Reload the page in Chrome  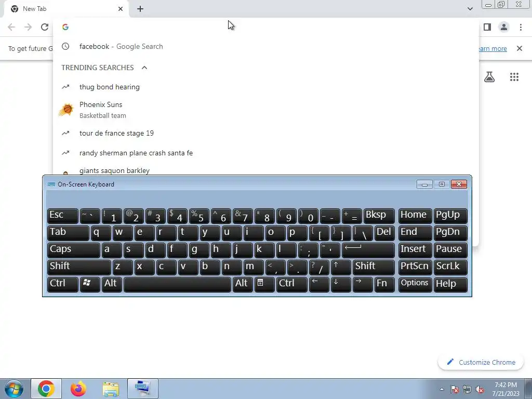coord(45,27)
